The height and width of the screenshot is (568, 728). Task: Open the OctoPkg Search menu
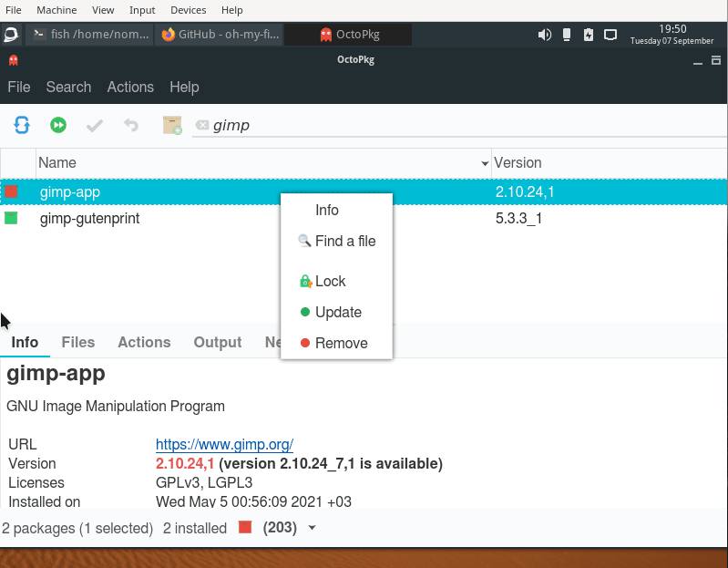(68, 87)
